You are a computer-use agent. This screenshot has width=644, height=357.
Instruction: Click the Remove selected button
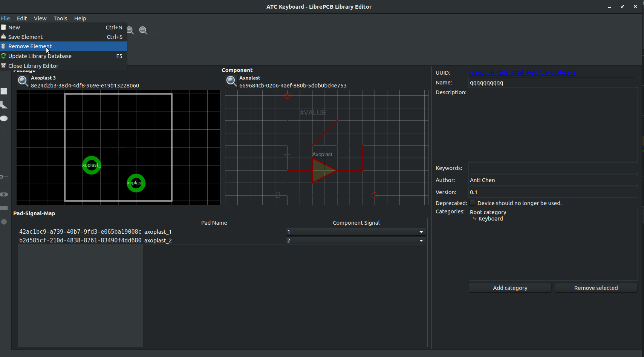pos(596,288)
